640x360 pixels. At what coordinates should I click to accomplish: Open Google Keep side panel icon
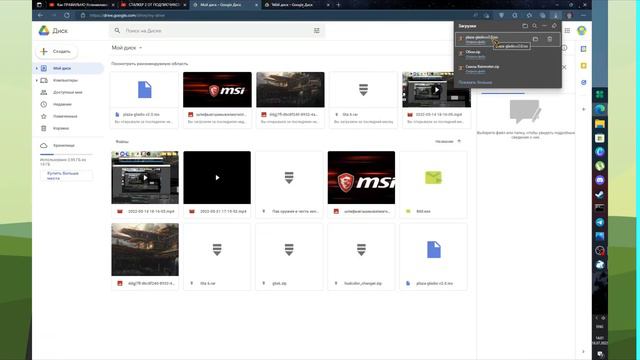(x=584, y=66)
